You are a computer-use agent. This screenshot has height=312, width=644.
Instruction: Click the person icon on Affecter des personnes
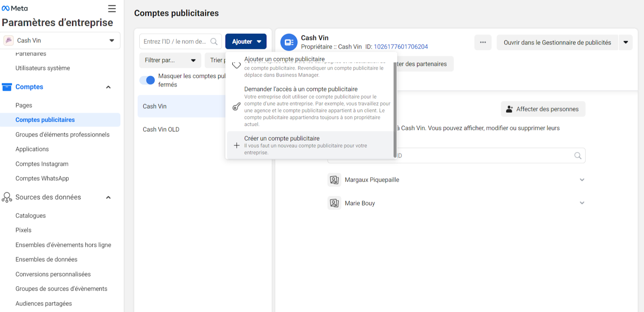click(x=510, y=109)
